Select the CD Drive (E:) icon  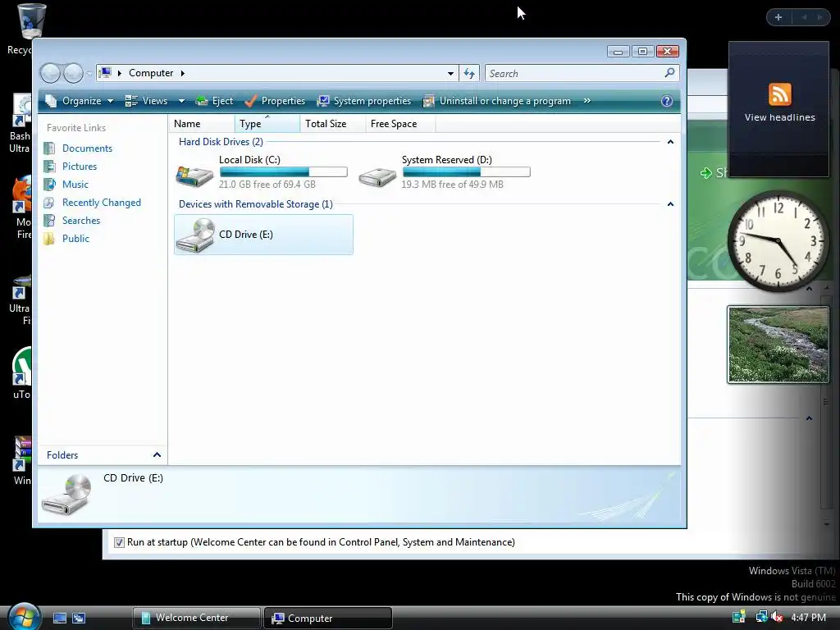[x=195, y=235]
